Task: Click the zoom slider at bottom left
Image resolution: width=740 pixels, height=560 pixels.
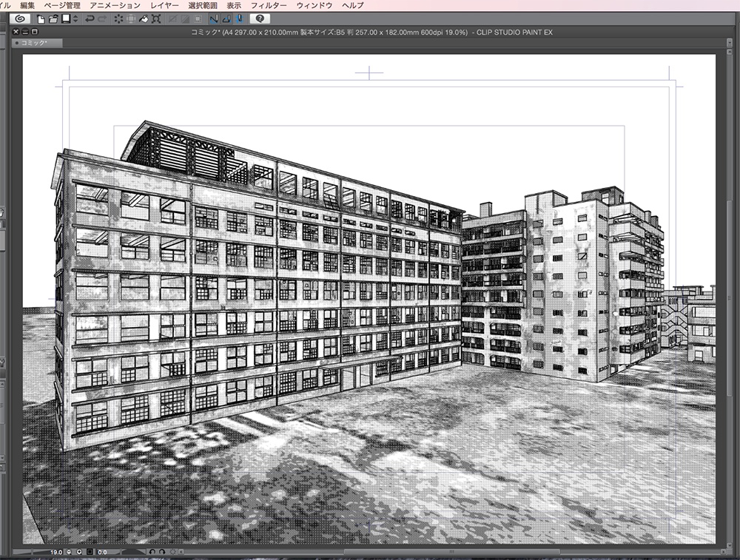Action: pos(30,552)
